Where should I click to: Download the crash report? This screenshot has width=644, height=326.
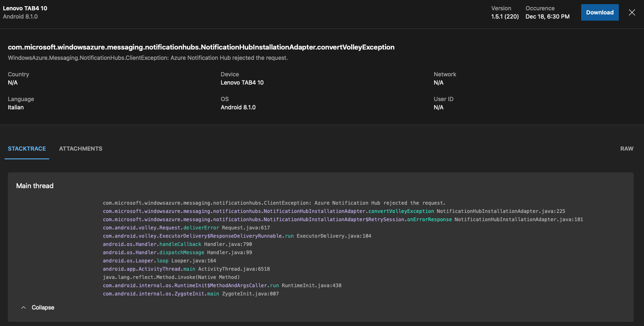[599, 12]
